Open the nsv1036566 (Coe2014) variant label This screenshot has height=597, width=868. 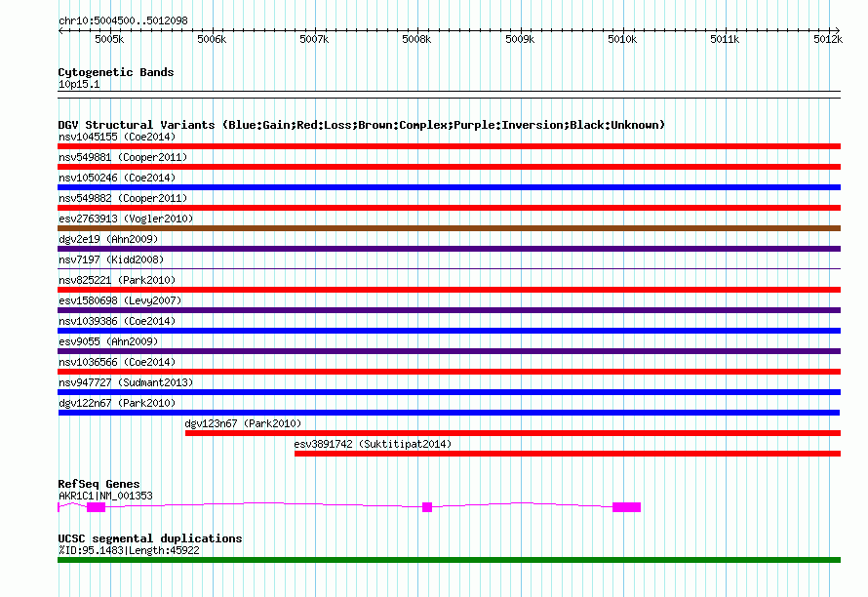[x=117, y=362]
